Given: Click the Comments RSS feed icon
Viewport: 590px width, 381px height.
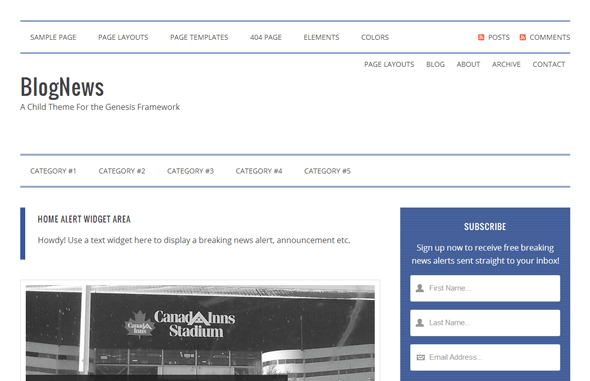Looking at the screenshot, I should coord(523,37).
